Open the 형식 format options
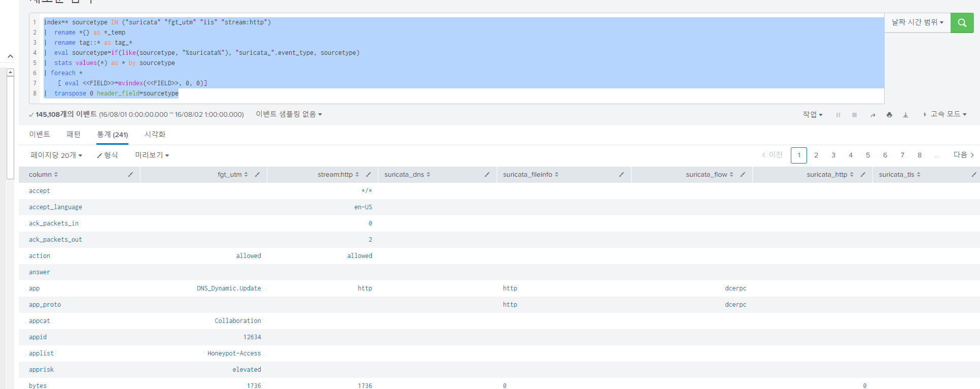 [x=108, y=155]
